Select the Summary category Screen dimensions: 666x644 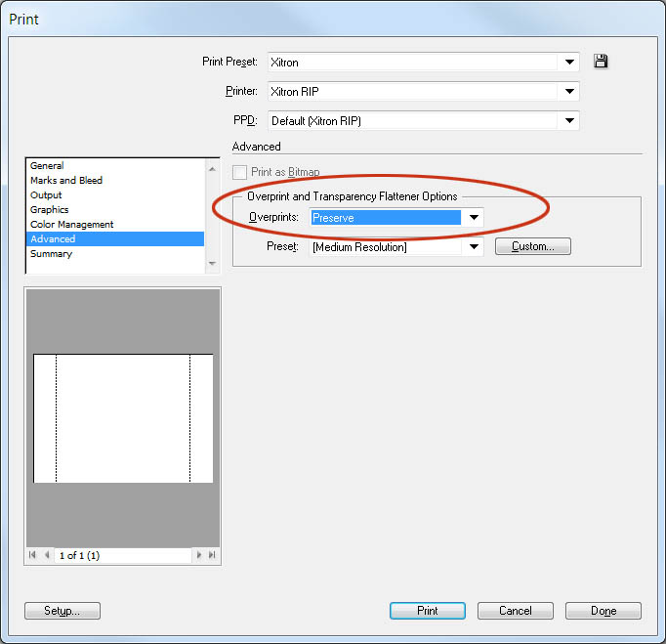click(x=115, y=254)
